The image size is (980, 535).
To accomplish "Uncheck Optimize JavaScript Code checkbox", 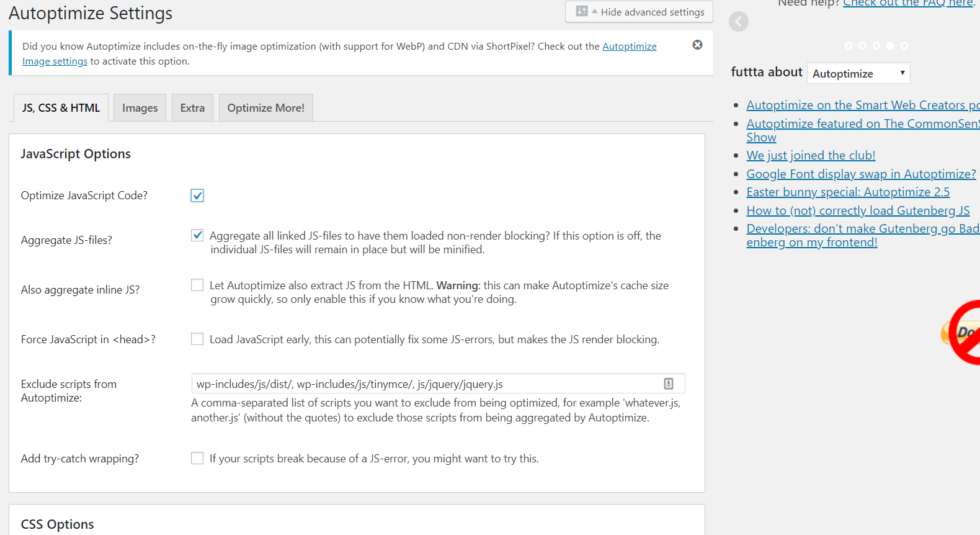I will (x=197, y=196).
